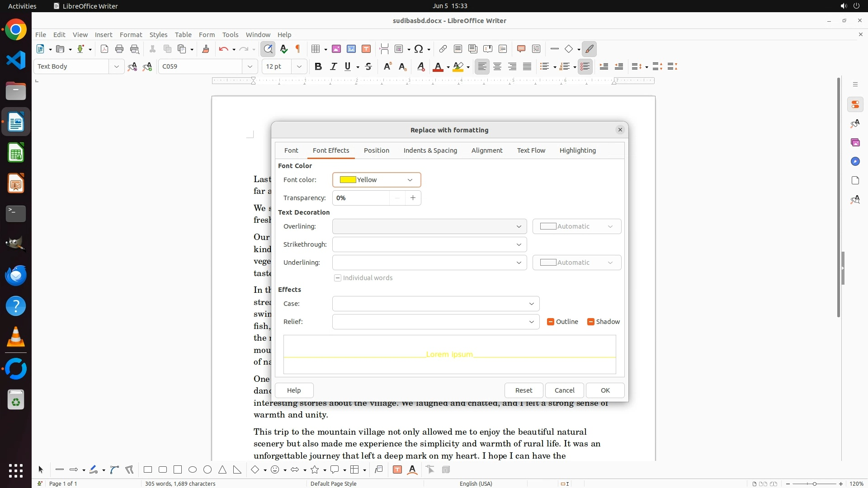
Task: Open the Styles menu
Action: [x=158, y=34]
